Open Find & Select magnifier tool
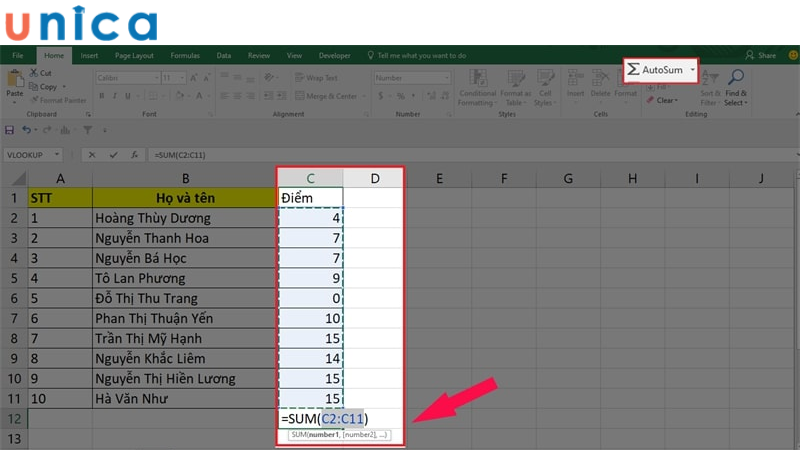The height and width of the screenshot is (450, 800). (x=735, y=78)
